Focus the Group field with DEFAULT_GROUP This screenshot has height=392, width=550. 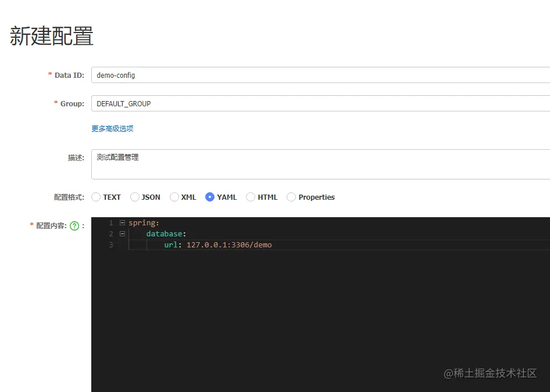[320, 103]
